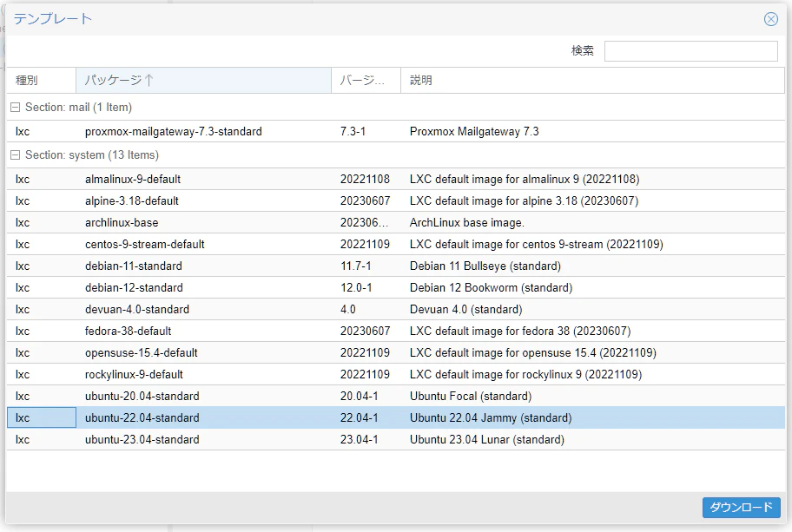792x532 pixels.
Task: Select ubuntu-22.04-standard package
Action: (142, 418)
